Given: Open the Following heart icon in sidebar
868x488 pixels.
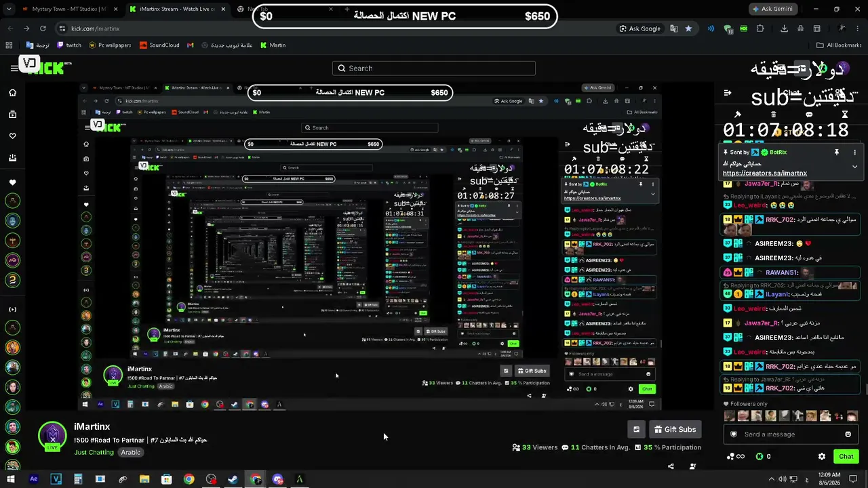Looking at the screenshot, I should coord(12,136).
